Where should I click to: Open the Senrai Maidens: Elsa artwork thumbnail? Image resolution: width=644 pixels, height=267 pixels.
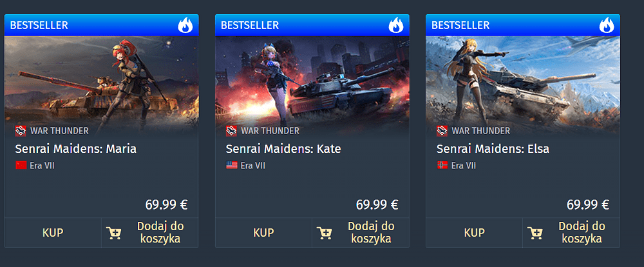(523, 84)
